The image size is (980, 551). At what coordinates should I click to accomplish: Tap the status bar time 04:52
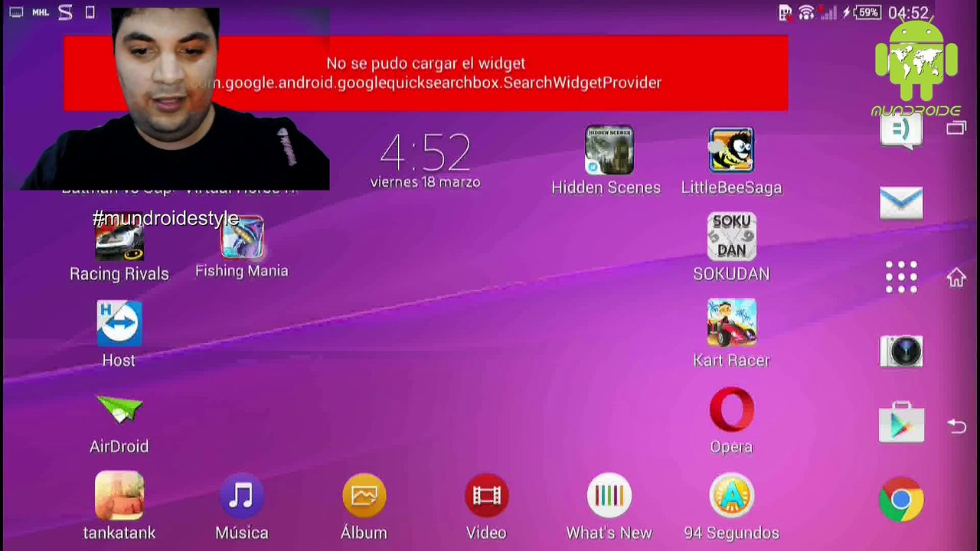(909, 13)
